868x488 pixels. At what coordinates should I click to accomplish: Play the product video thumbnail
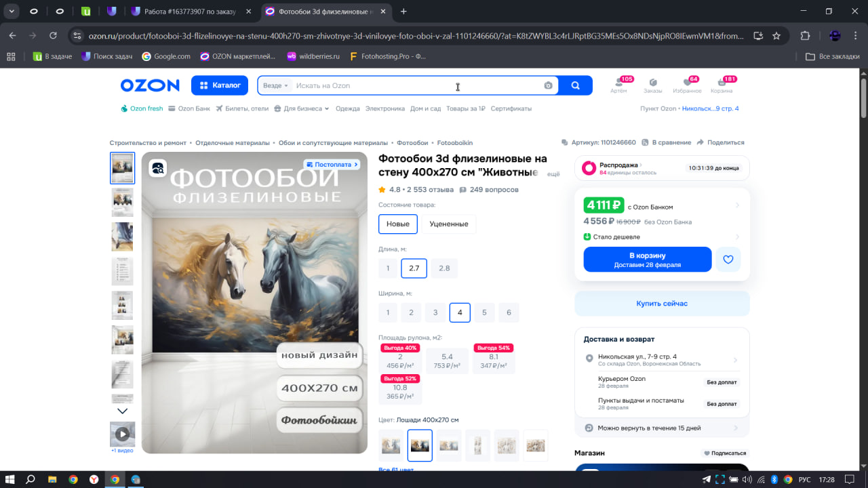click(x=123, y=434)
